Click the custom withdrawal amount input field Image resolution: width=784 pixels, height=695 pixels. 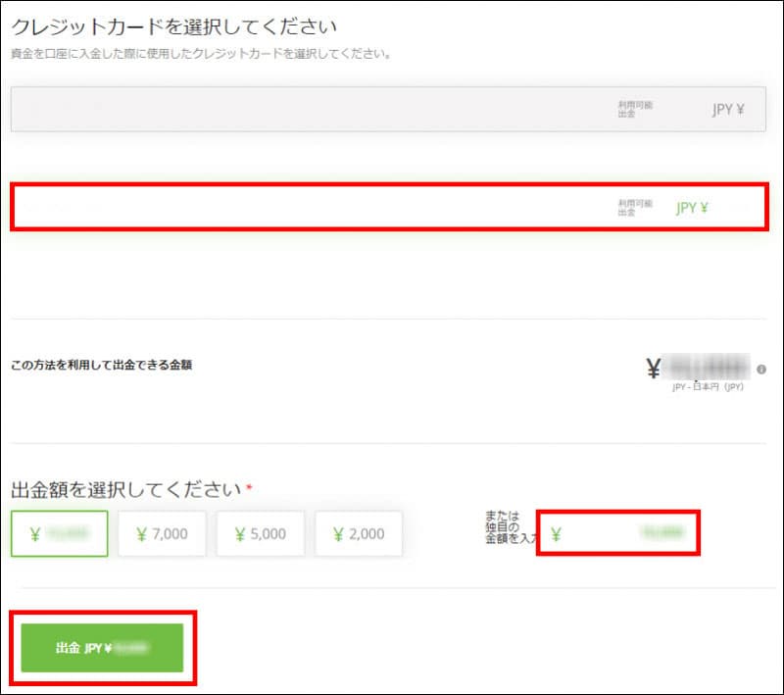(627, 533)
